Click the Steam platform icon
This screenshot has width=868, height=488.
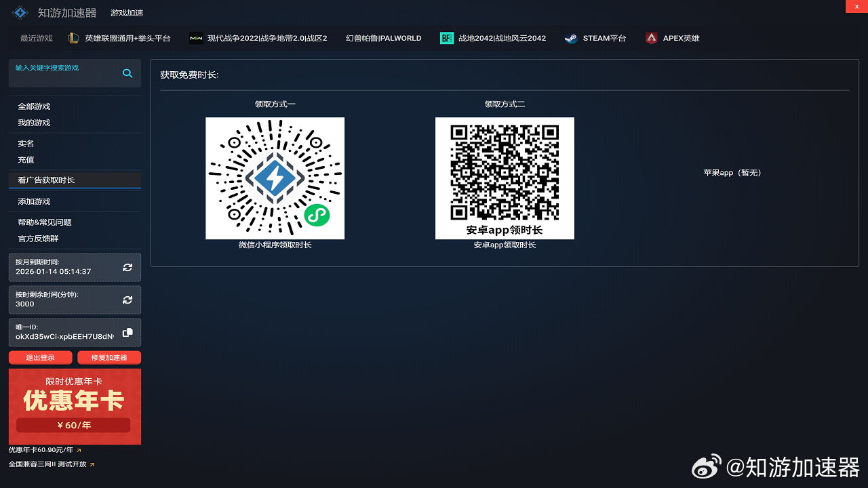coord(571,38)
